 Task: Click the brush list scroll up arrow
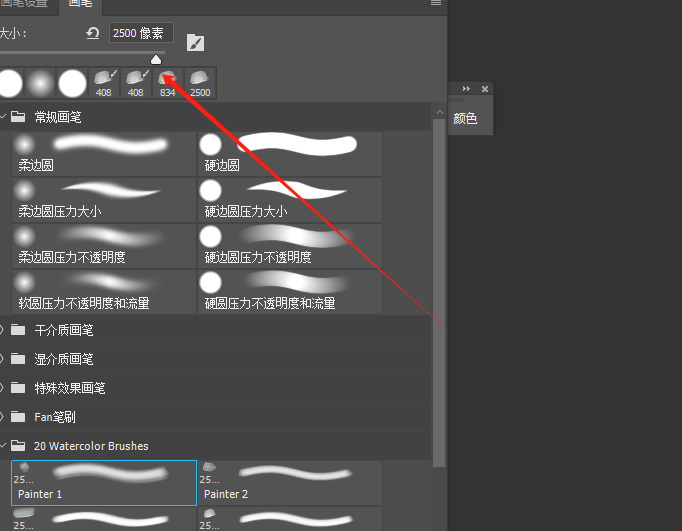click(x=440, y=113)
